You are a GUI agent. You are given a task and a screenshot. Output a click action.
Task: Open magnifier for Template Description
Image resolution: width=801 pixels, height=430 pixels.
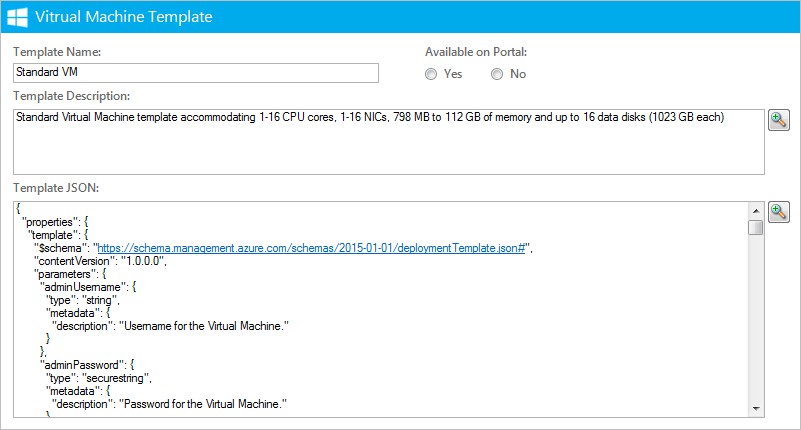779,120
